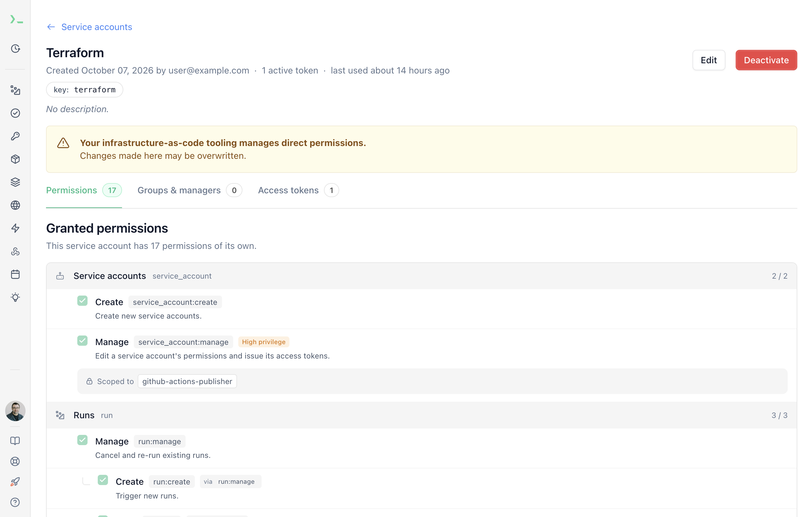Open the webhook icon in sidebar
Image resolution: width=812 pixels, height=517 pixels.
pos(15,251)
